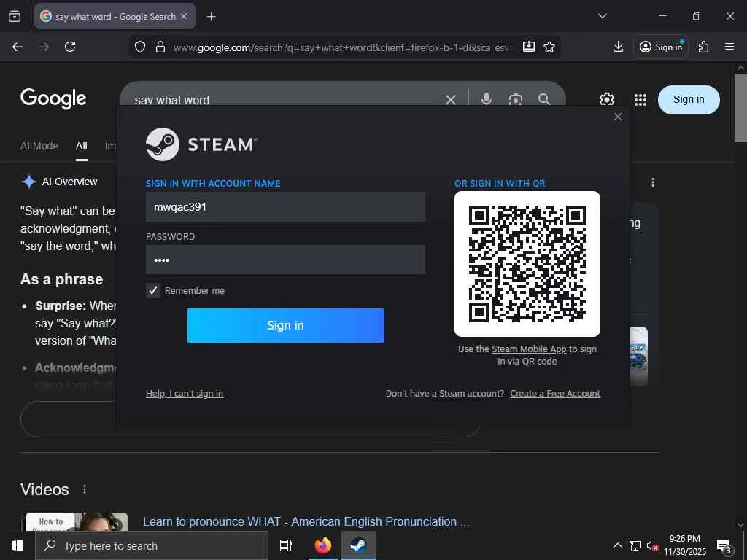Open Google quick settings gear
Image resolution: width=747 pixels, height=560 pixels.
(x=606, y=99)
